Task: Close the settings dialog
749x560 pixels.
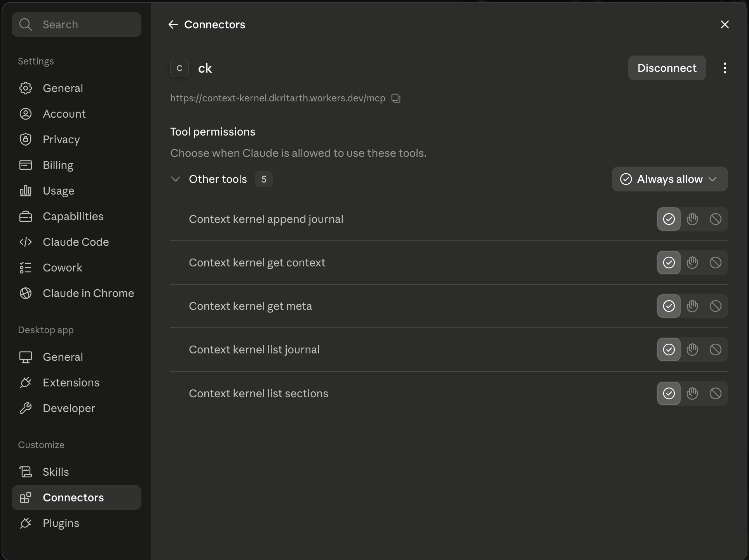Action: 725,24
